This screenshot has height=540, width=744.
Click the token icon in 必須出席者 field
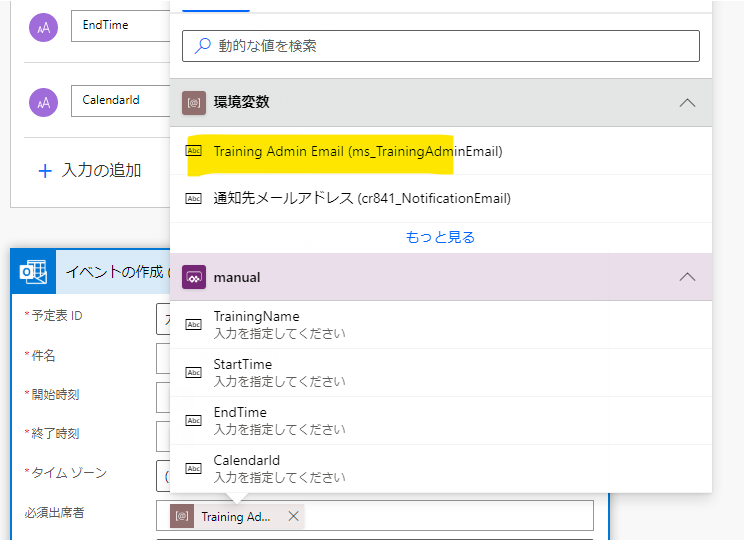[x=182, y=516]
